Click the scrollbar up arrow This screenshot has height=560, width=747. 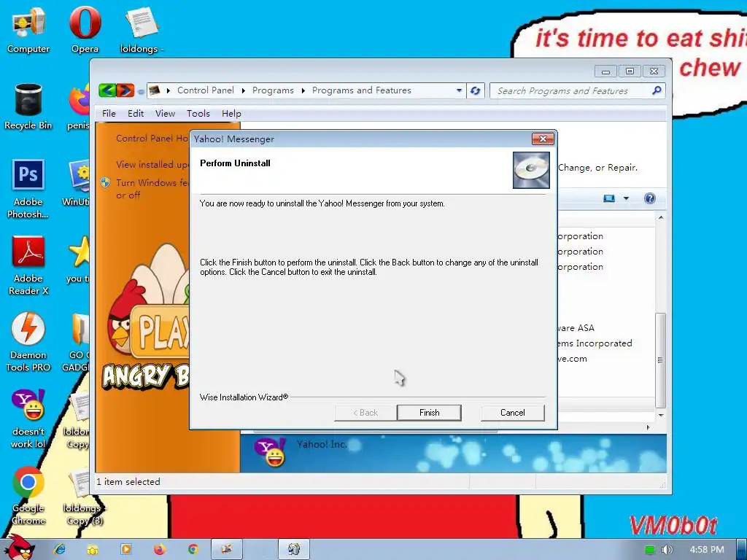661,217
